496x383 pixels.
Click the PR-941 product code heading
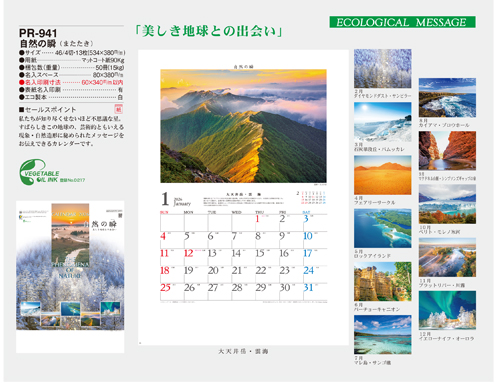[38, 33]
